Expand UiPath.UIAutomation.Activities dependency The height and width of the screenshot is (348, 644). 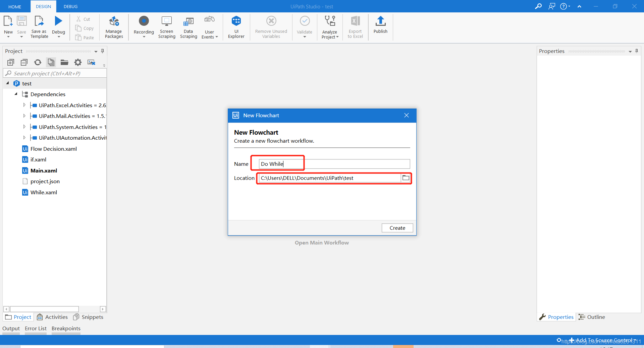(24, 137)
